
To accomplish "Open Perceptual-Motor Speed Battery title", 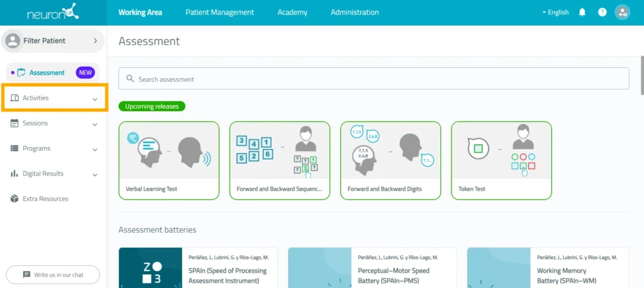I will pos(394,275).
